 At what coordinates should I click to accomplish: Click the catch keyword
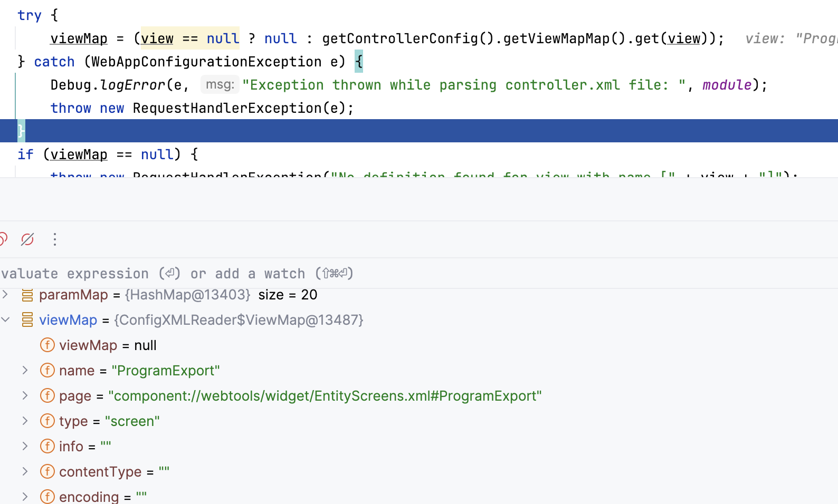pyautogui.click(x=54, y=62)
